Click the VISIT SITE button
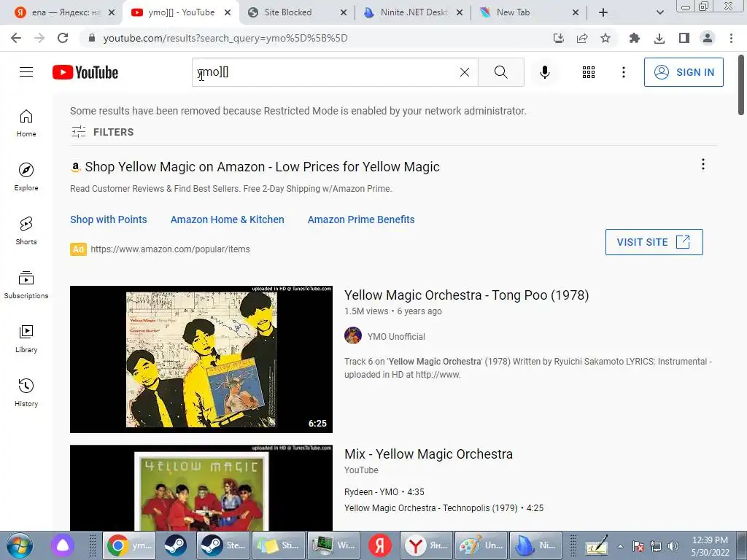This screenshot has width=747, height=560. [x=654, y=242]
